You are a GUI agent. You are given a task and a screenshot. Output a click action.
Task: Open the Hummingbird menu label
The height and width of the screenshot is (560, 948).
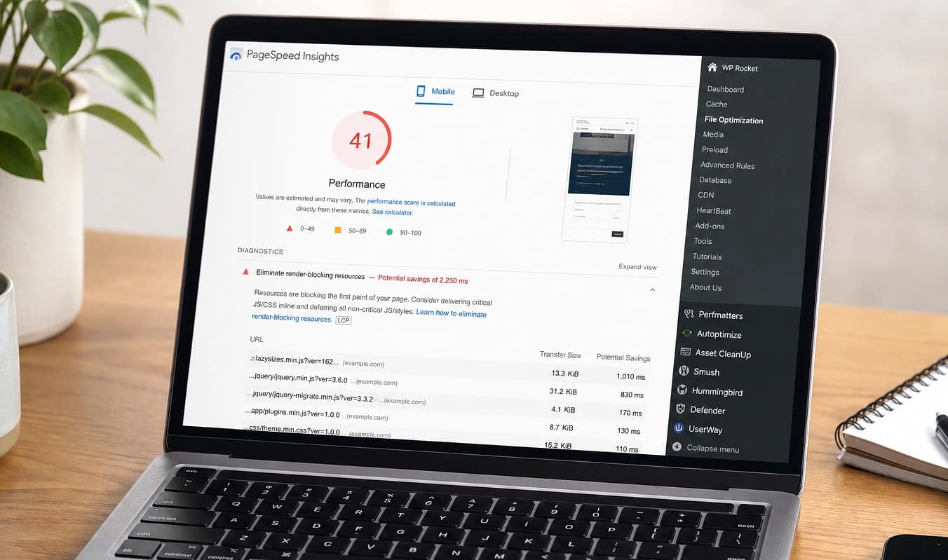pos(717,392)
